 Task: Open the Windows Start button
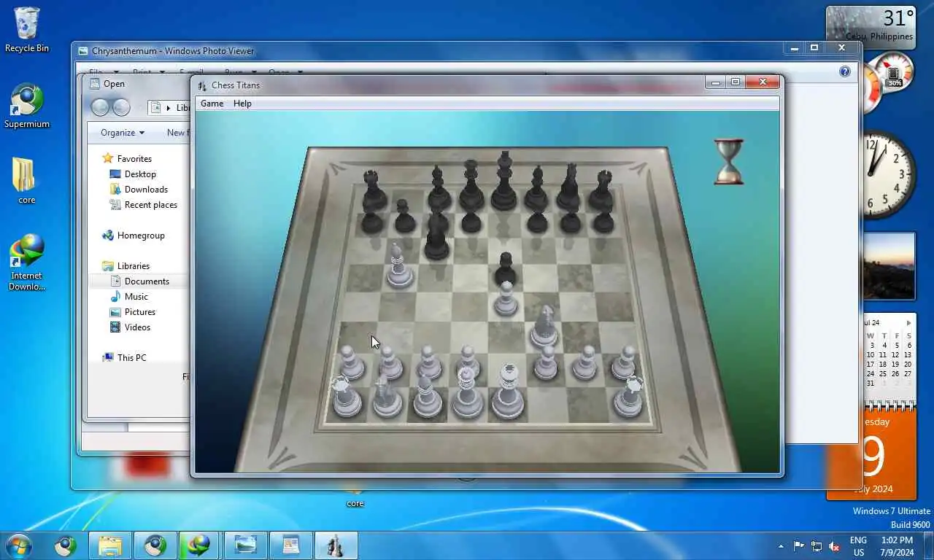(x=18, y=545)
